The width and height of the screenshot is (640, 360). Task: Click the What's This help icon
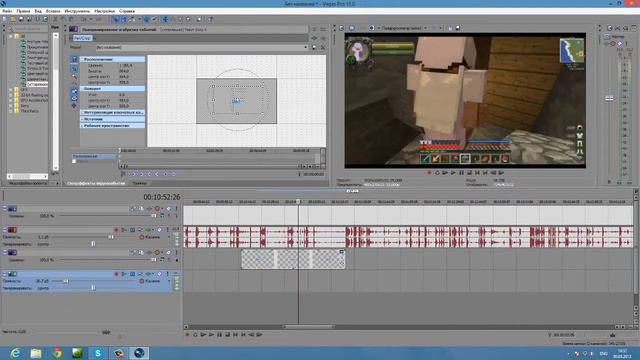tap(211, 19)
